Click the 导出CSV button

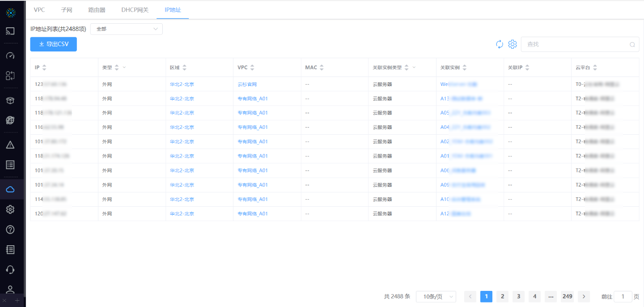53,44
